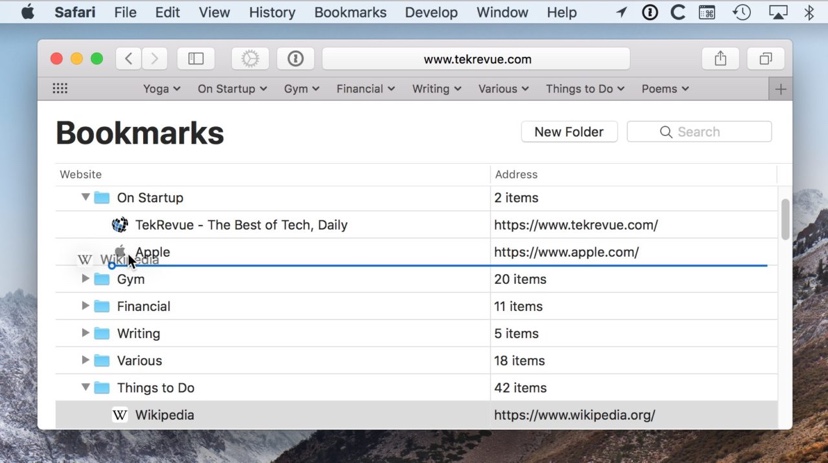Open the Various favorites bar dropdown
The height and width of the screenshot is (463, 828).
coord(503,89)
